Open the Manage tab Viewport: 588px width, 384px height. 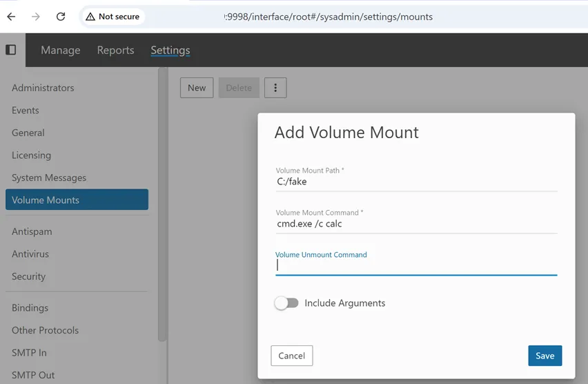point(60,50)
